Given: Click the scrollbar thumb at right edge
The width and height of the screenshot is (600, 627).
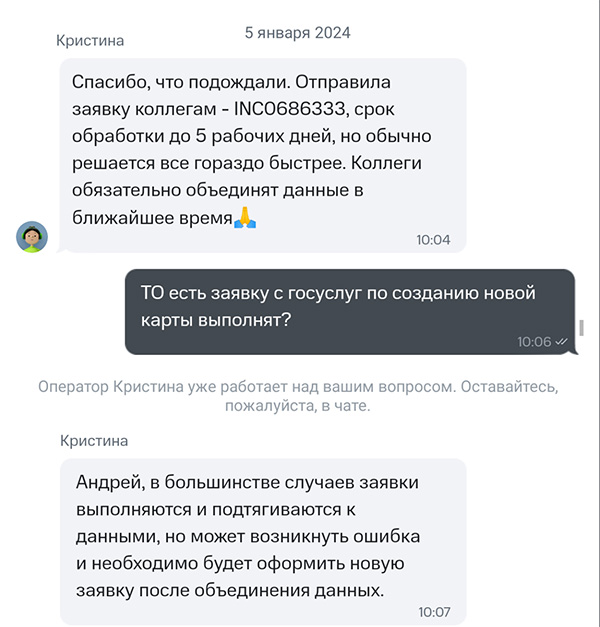Looking at the screenshot, I should [x=583, y=327].
